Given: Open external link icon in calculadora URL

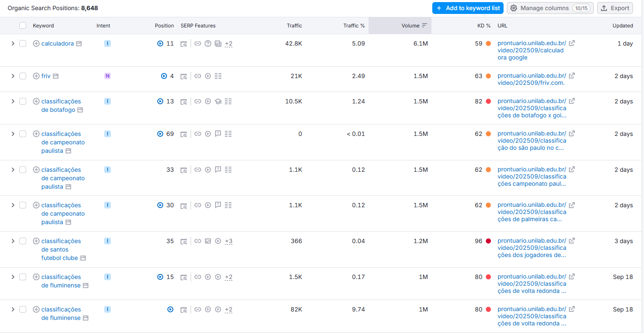Looking at the screenshot, I should click(572, 43).
